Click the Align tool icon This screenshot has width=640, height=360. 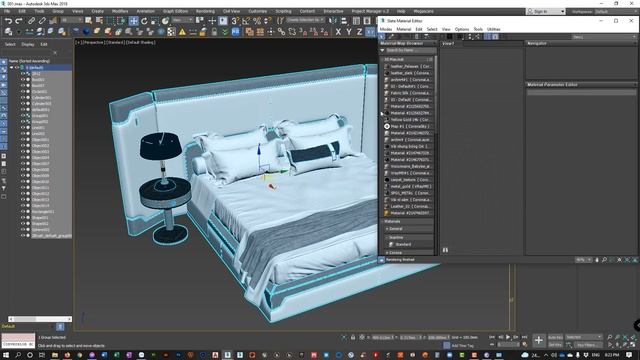point(344,21)
